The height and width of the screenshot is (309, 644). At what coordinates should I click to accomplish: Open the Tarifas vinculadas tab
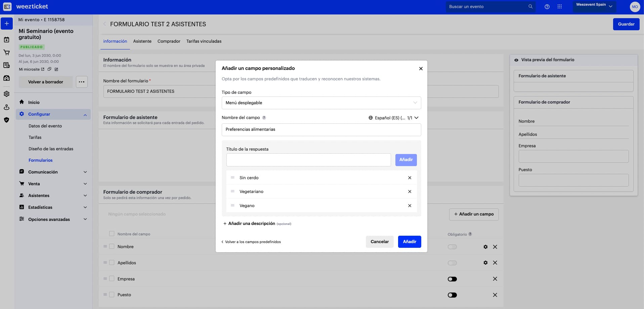(x=204, y=41)
